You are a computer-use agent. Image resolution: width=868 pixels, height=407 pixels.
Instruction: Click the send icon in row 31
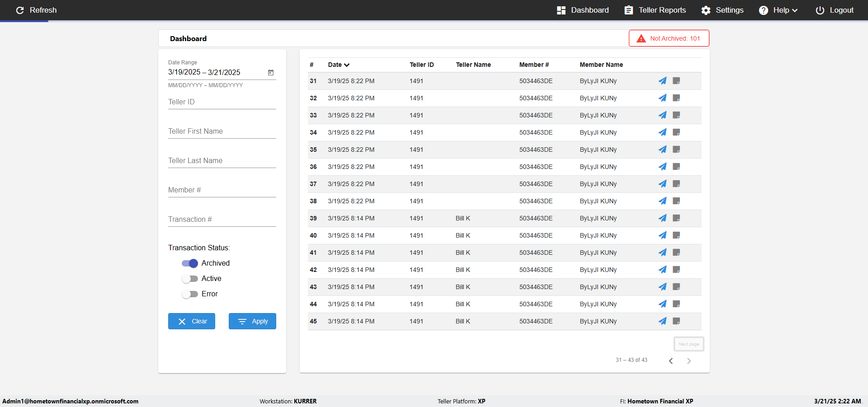pyautogui.click(x=662, y=81)
